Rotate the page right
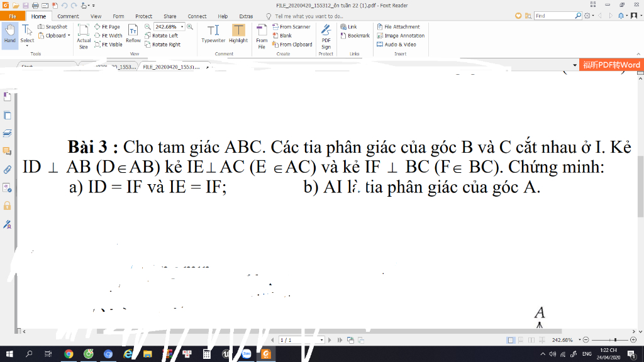The width and height of the screenshot is (644, 362). [x=163, y=45]
